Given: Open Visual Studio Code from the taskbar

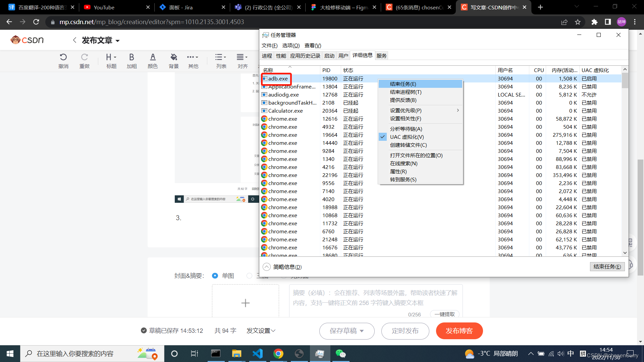Looking at the screenshot, I should coord(258,354).
